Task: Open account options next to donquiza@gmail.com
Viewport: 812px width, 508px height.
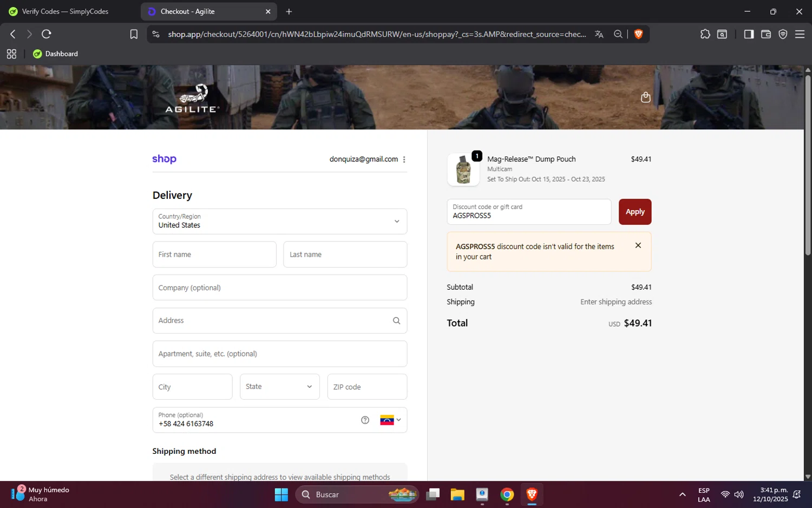Action: tap(404, 159)
